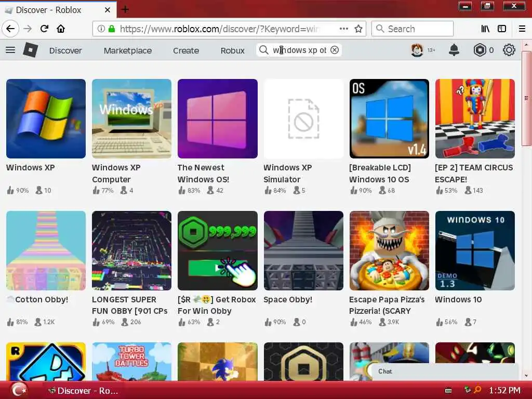Open the Space Obby! thumbnail

(303, 251)
